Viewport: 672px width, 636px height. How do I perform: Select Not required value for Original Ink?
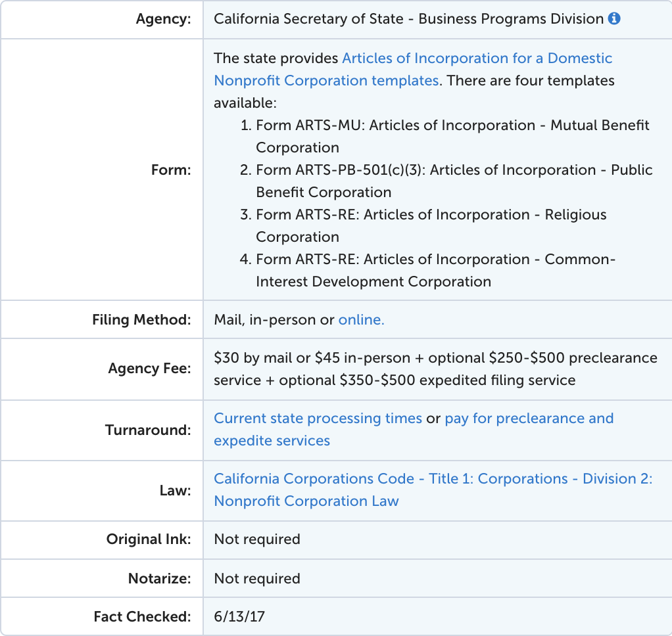point(257,539)
